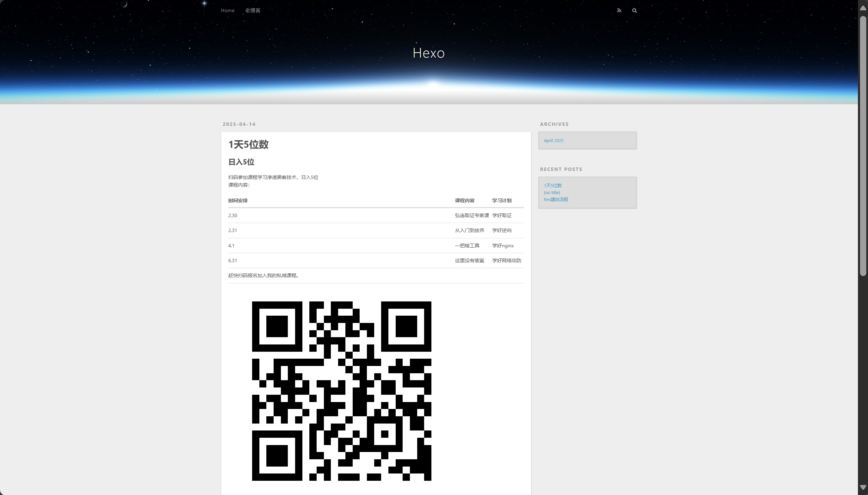
Task: Click cell 学好网络攻防
Action: [507, 261]
